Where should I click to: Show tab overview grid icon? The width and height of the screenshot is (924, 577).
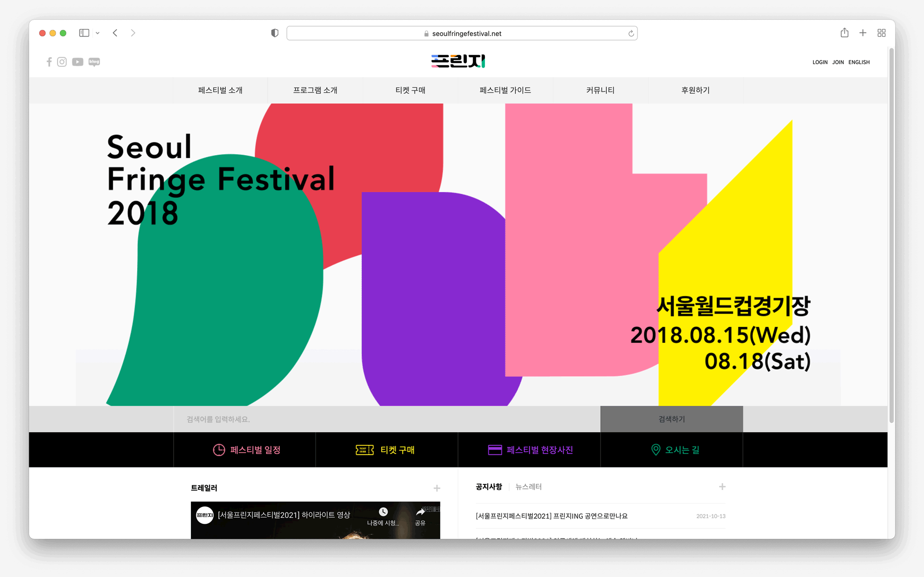pyautogui.click(x=881, y=33)
